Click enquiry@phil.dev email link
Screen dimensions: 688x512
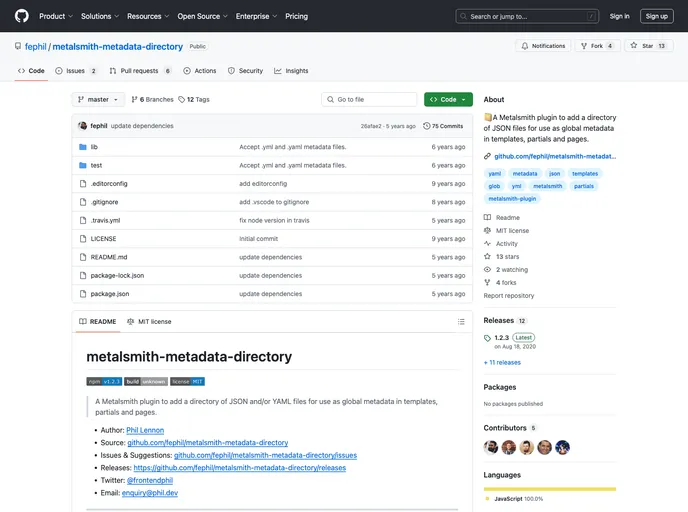point(150,493)
